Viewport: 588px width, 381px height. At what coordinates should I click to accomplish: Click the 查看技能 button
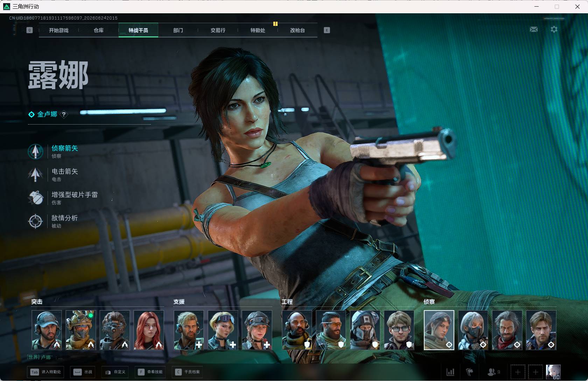150,372
